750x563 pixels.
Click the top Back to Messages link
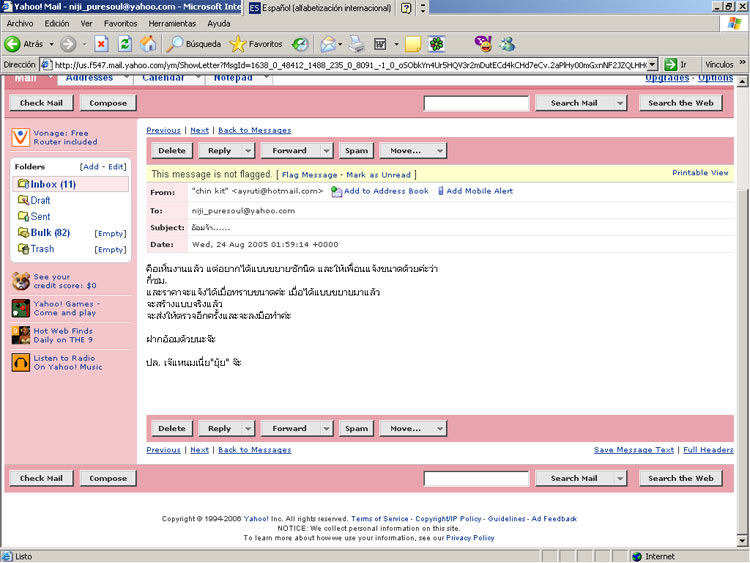(x=254, y=130)
